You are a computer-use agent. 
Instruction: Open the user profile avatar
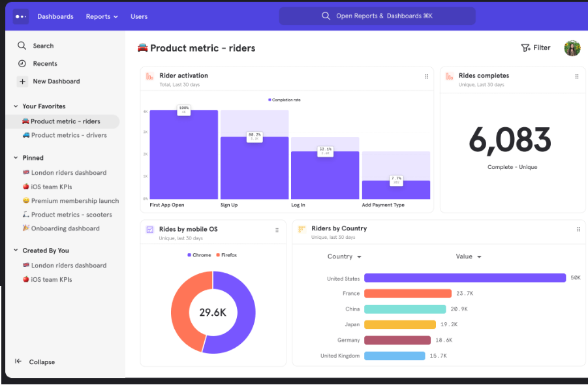572,48
